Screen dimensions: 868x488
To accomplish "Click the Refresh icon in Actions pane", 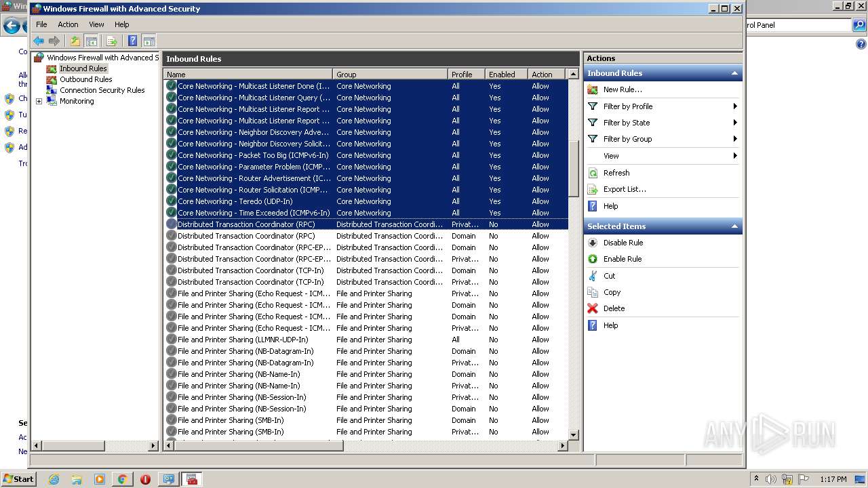I will (x=593, y=173).
